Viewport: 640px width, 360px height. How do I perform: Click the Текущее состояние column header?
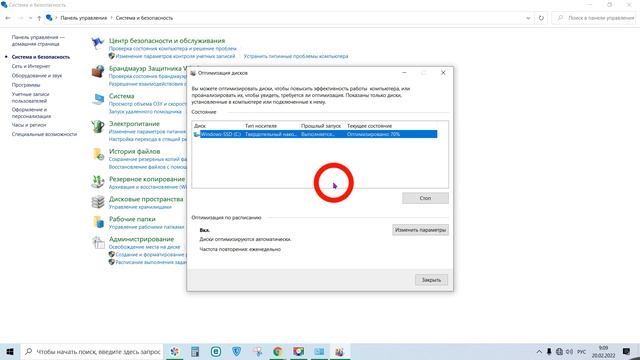(x=369, y=126)
